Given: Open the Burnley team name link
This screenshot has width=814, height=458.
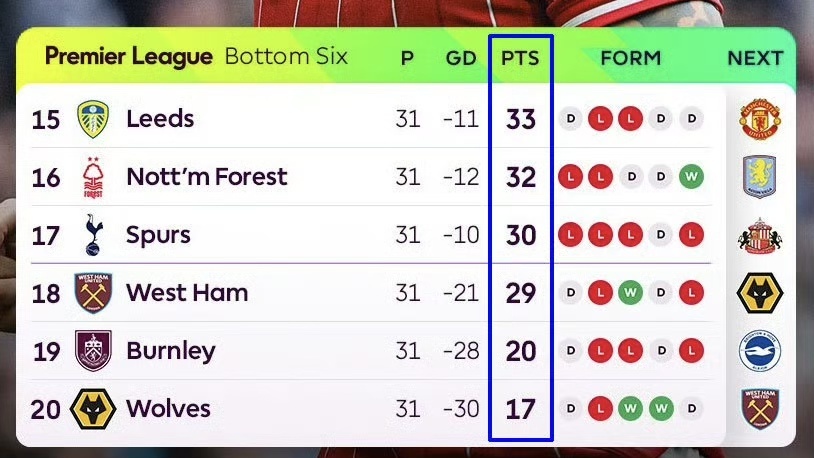Looking at the screenshot, I should tap(170, 351).
